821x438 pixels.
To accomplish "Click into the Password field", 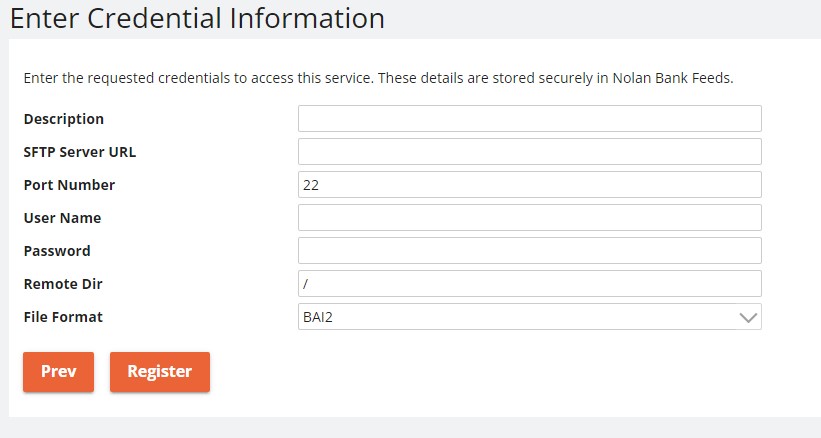I will coord(529,251).
